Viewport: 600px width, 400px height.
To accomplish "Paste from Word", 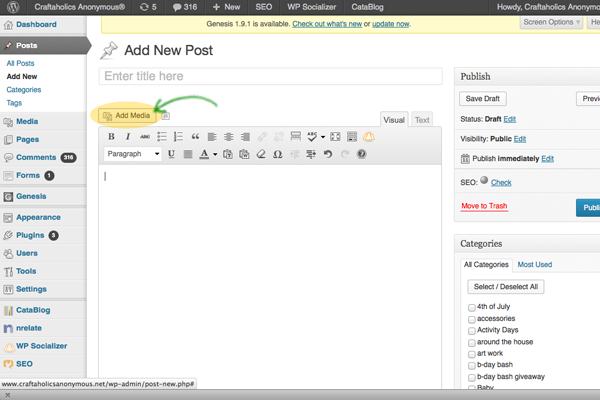I will 244,154.
